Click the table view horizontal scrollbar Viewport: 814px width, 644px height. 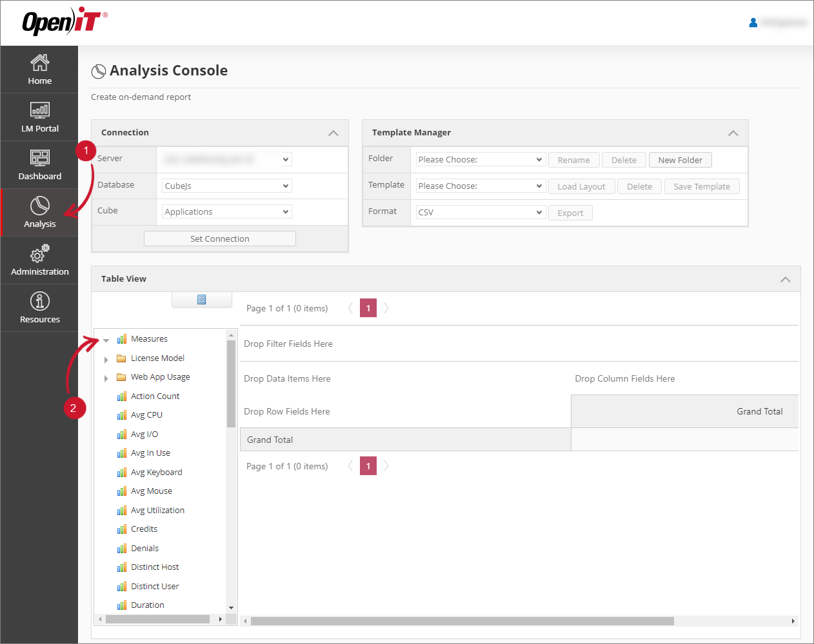[462, 621]
